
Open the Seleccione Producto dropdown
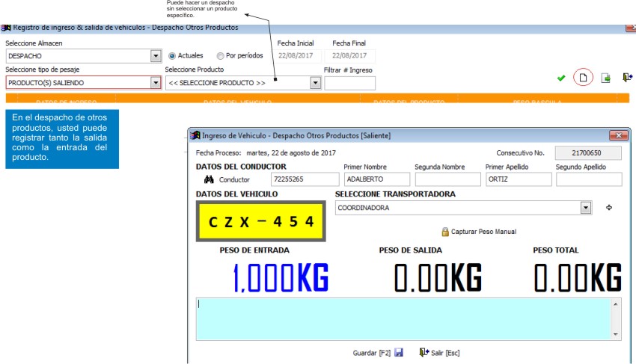coord(316,83)
